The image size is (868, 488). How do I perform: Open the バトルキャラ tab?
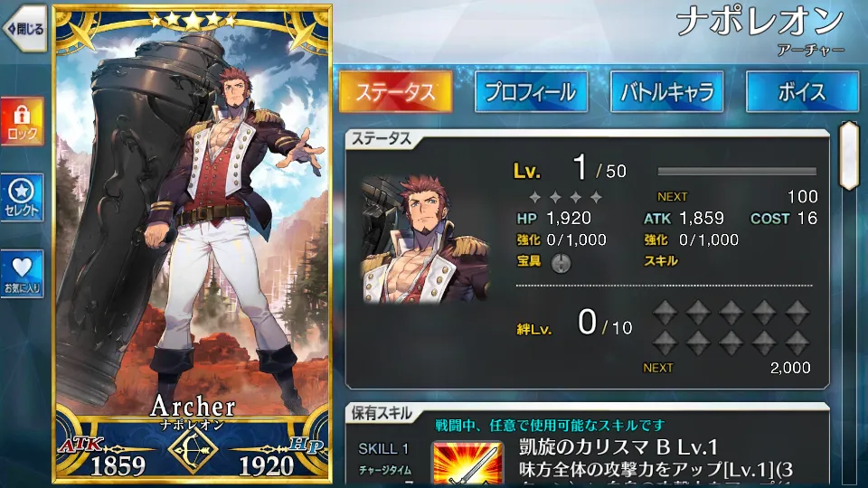tap(667, 92)
